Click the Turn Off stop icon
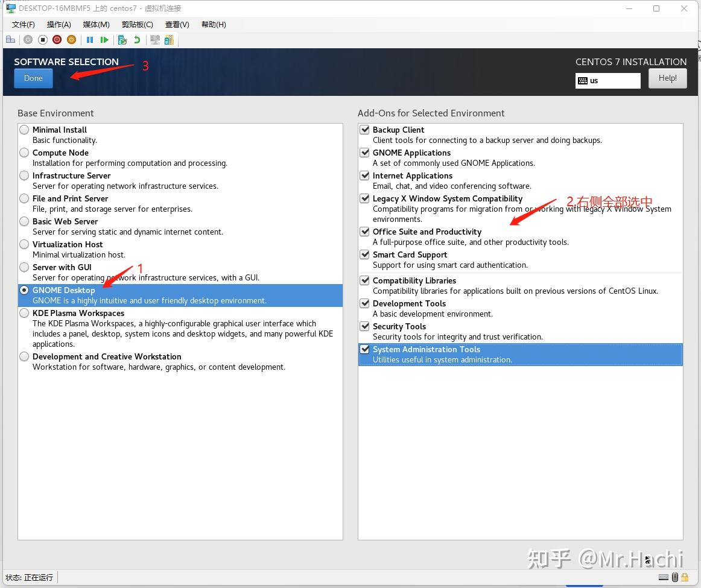 click(42, 40)
